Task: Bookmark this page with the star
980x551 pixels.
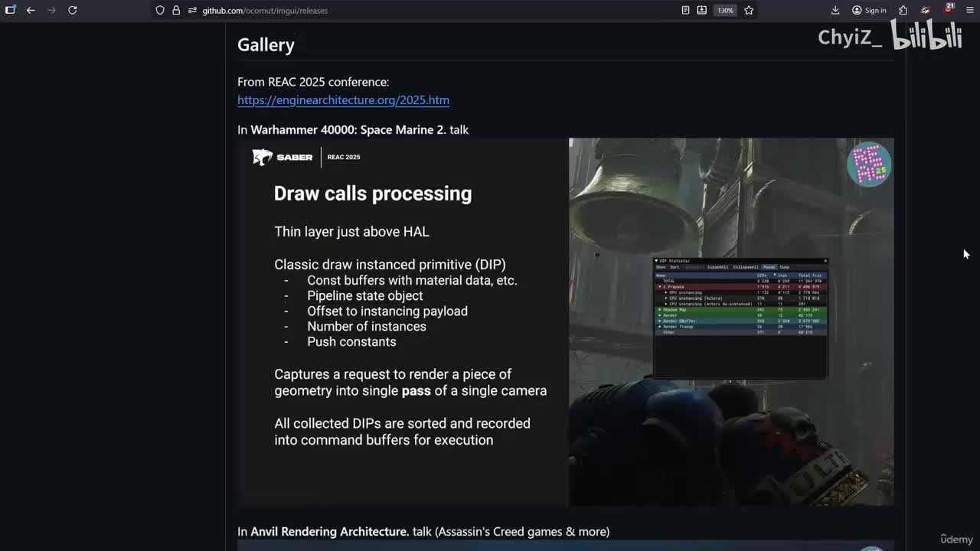Action: pyautogui.click(x=749, y=10)
